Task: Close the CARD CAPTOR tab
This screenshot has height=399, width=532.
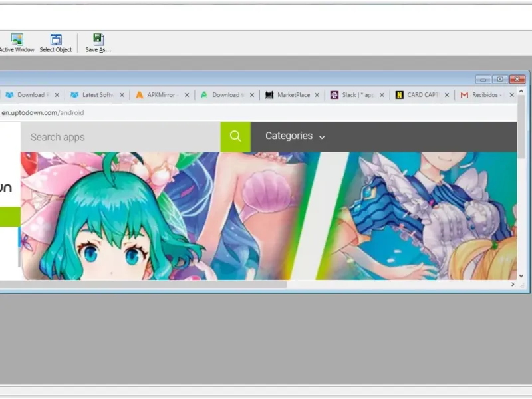Action: coord(447,95)
